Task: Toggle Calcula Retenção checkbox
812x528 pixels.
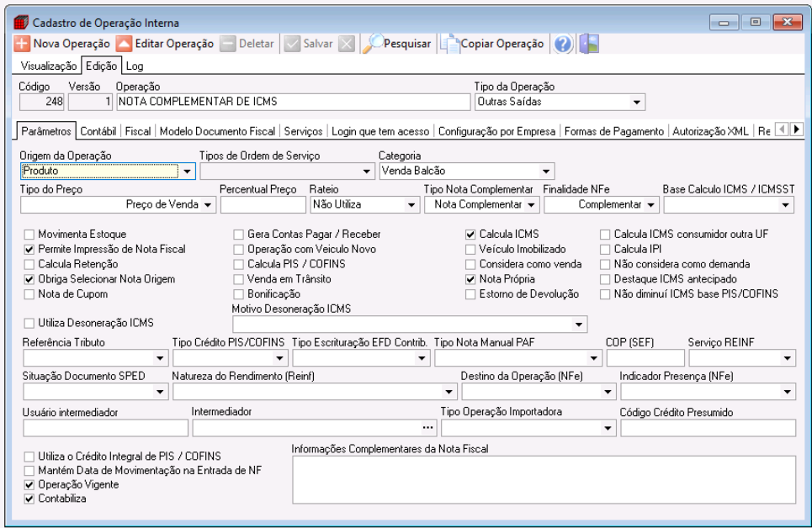Action: point(29,265)
